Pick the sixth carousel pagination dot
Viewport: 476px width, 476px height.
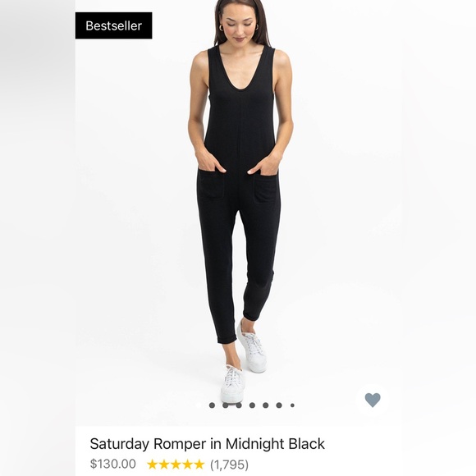[265, 405]
